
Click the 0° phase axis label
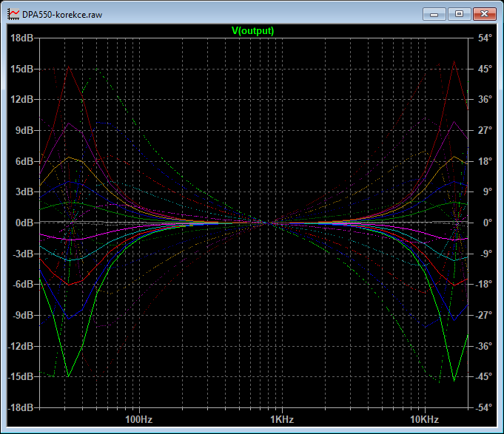487,223
